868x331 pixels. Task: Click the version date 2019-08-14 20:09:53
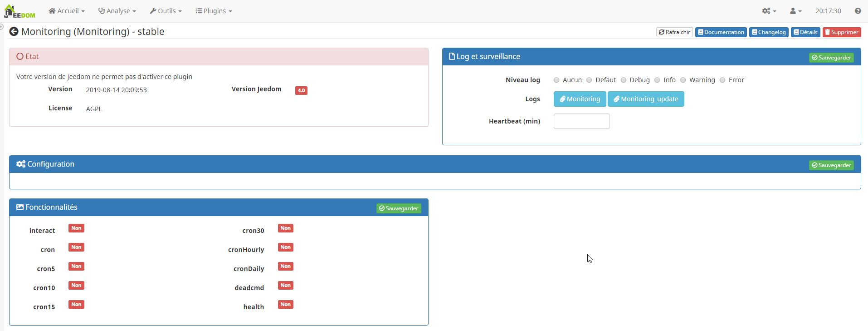click(x=117, y=90)
